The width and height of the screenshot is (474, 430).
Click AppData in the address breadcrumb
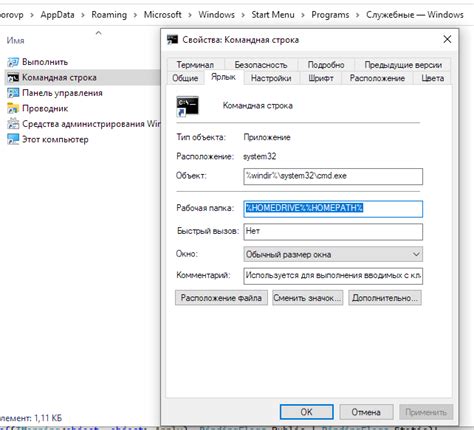(x=57, y=15)
